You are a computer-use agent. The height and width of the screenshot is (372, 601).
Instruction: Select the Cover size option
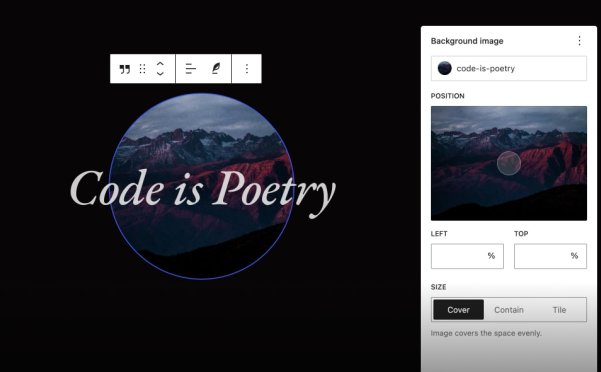[x=458, y=310]
